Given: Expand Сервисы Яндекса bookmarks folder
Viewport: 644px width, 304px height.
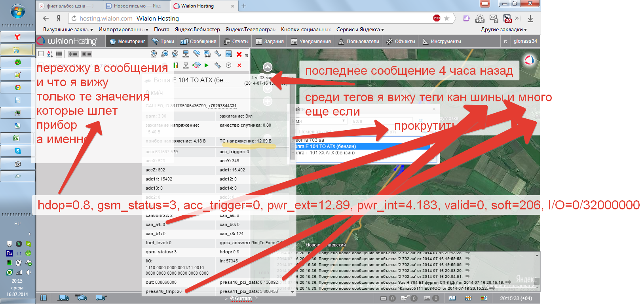Looking at the screenshot, I should click(360, 30).
